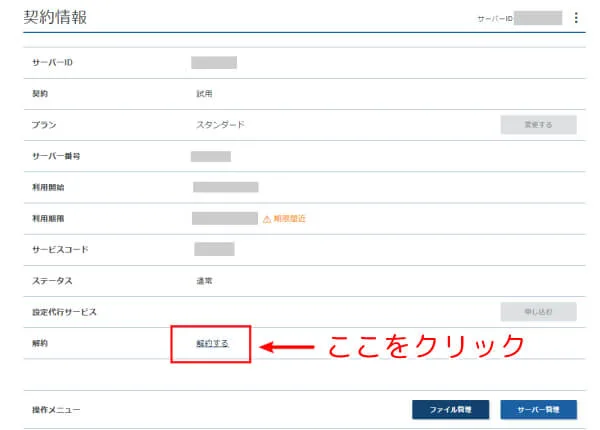Open the サーバー管理 button

click(538, 409)
